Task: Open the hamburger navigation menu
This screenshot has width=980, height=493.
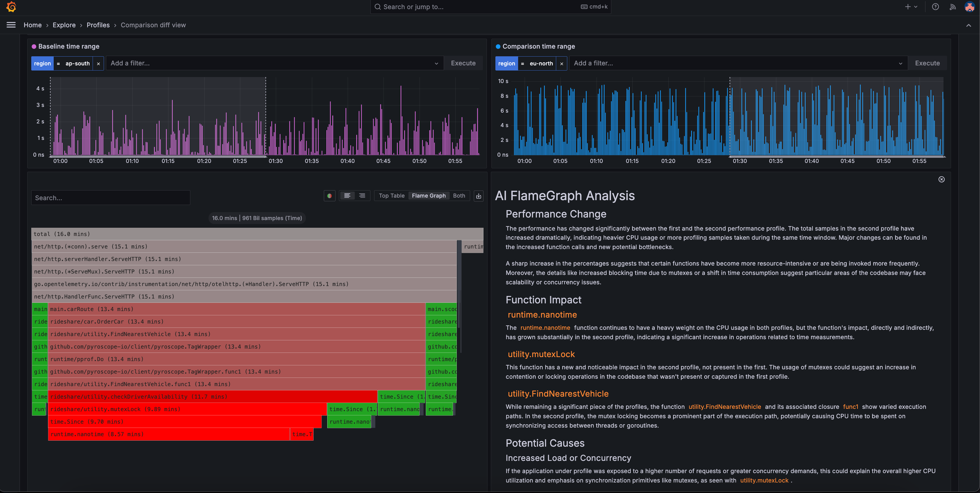Action: [x=11, y=25]
